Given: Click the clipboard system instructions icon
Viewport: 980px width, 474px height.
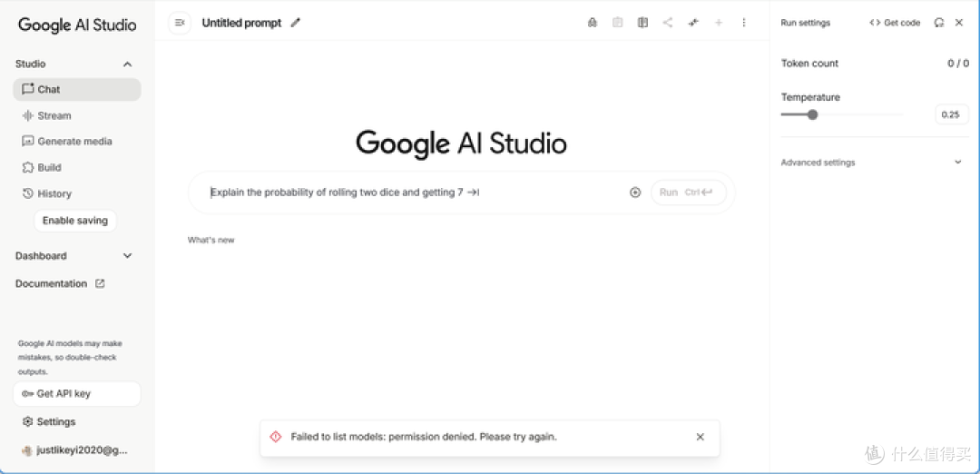Looking at the screenshot, I should click(x=618, y=23).
